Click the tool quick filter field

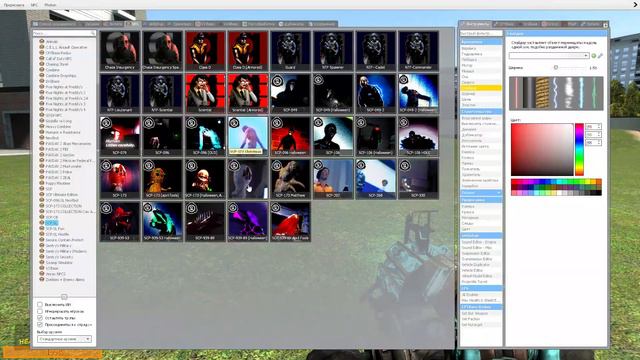(481, 33)
